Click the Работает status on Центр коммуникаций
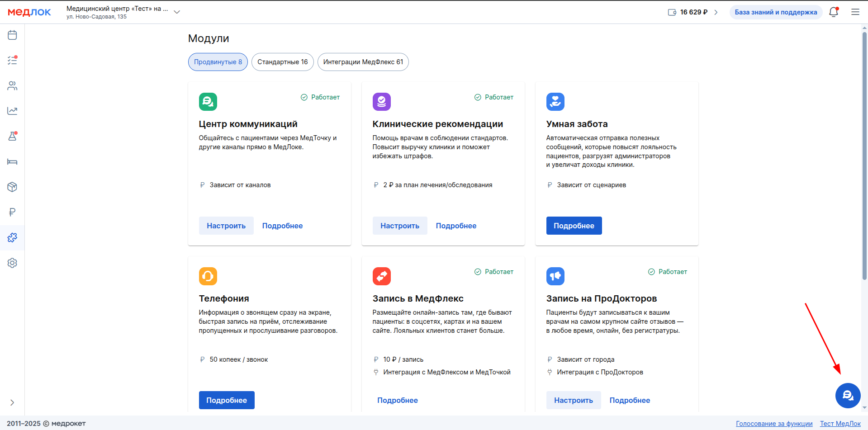 pos(320,97)
